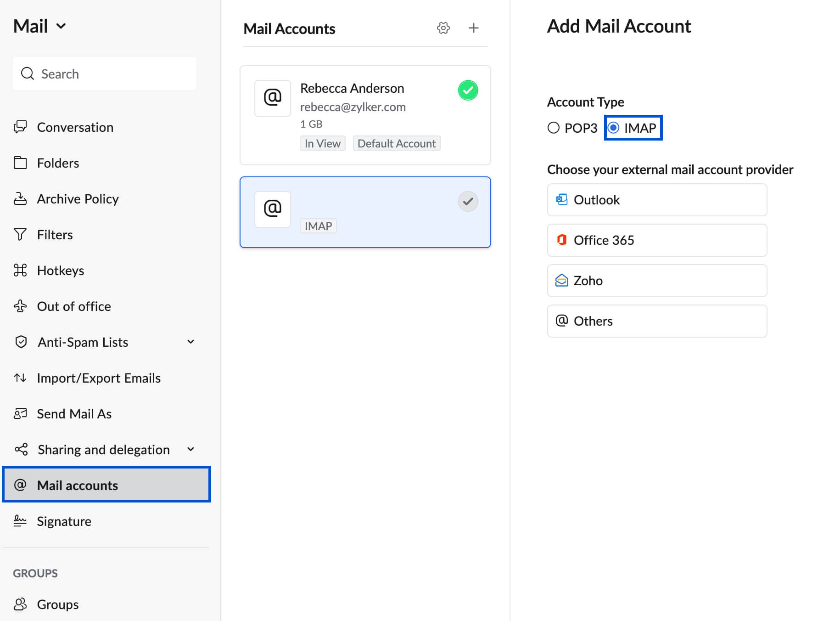Viewport: 840px width, 621px height.
Task: Collapse the Sharing and delegation section
Action: (x=191, y=449)
